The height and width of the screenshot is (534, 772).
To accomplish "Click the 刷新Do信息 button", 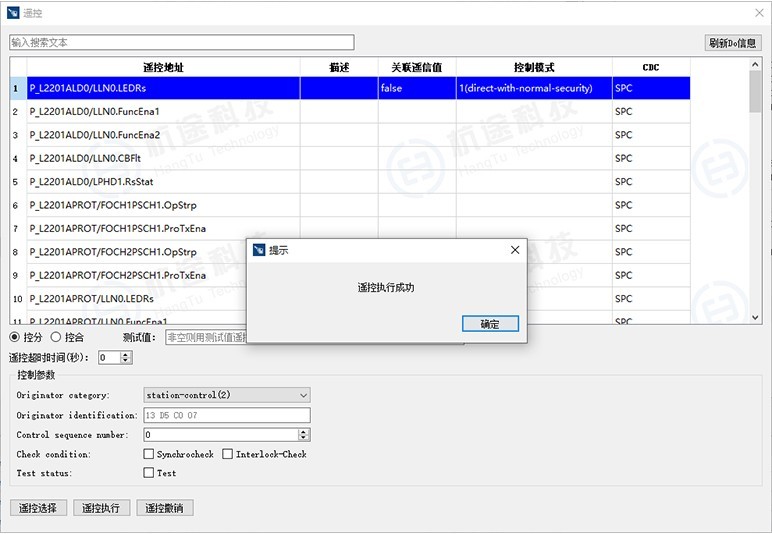I will coord(733,43).
